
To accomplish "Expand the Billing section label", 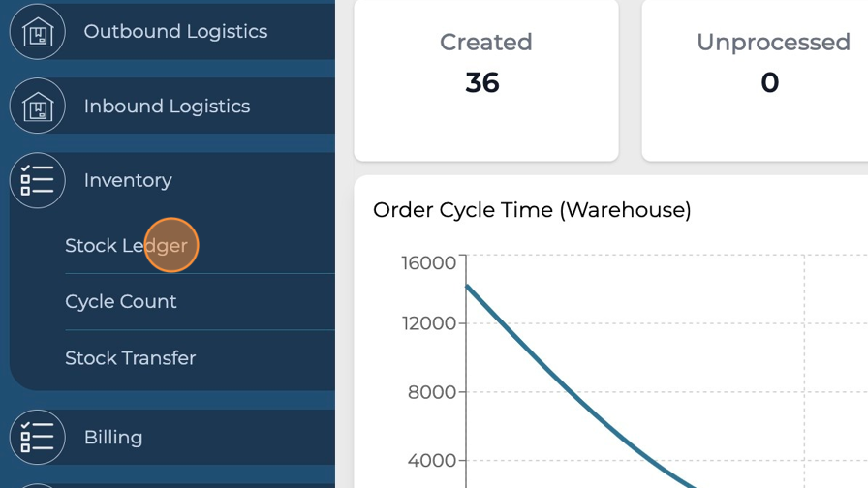I will coord(113,437).
